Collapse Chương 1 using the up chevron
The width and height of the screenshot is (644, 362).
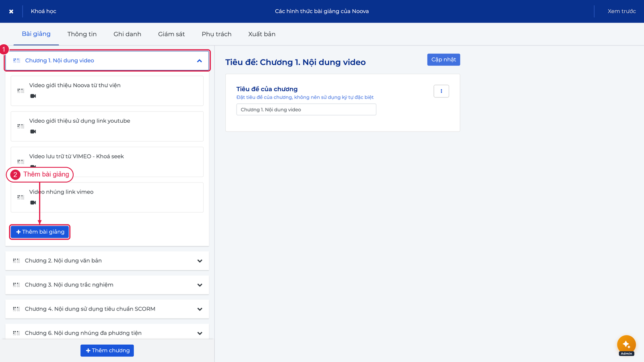pos(199,61)
